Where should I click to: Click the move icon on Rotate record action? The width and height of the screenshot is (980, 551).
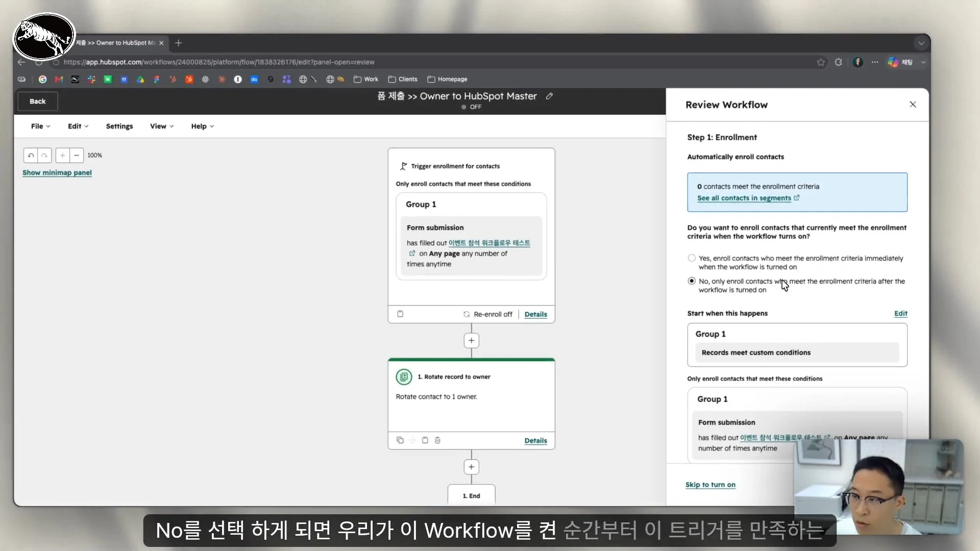(x=412, y=440)
